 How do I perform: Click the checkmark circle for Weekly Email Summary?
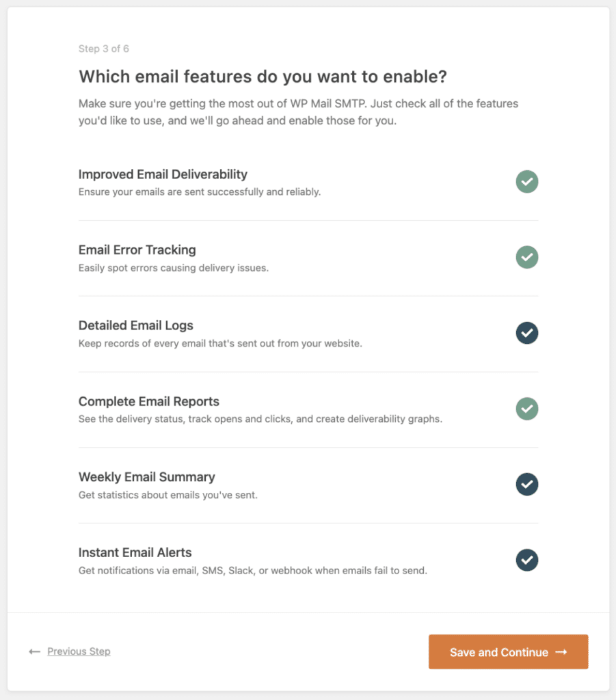pos(526,484)
